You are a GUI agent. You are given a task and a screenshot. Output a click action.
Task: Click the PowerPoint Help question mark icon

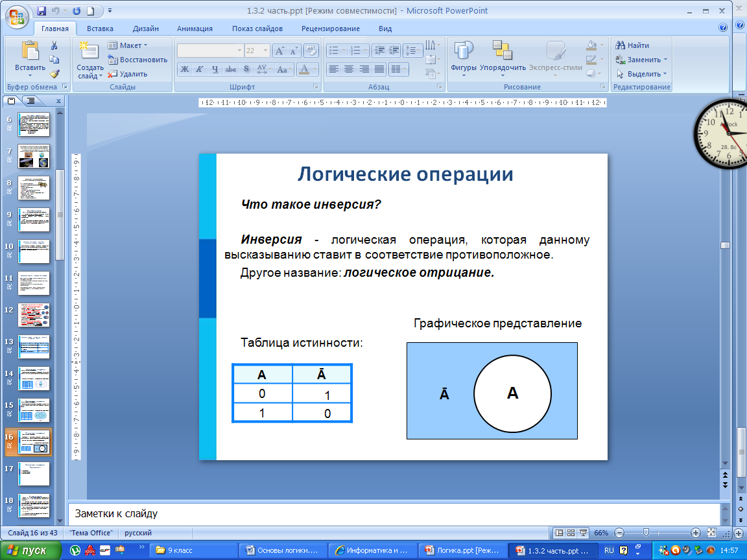[723, 28]
